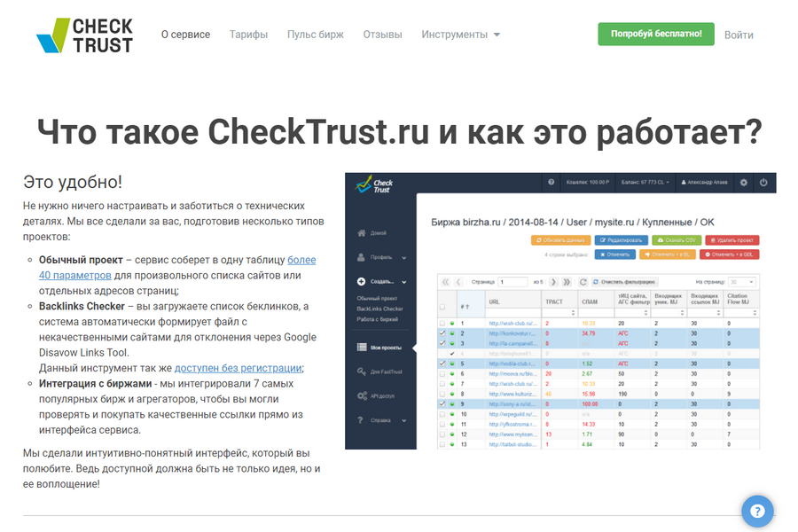Open the Пульс бирж menu item
798x532 pixels.
[x=315, y=35]
